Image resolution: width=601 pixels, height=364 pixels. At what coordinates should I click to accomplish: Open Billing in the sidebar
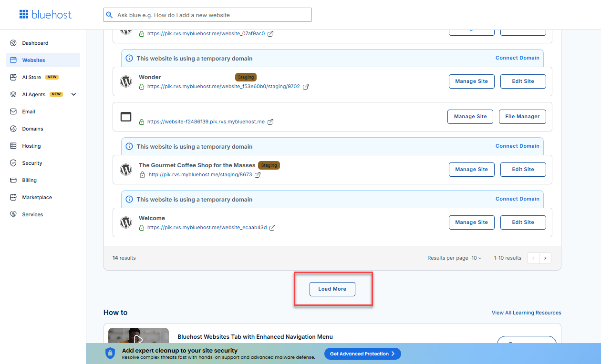click(43, 180)
